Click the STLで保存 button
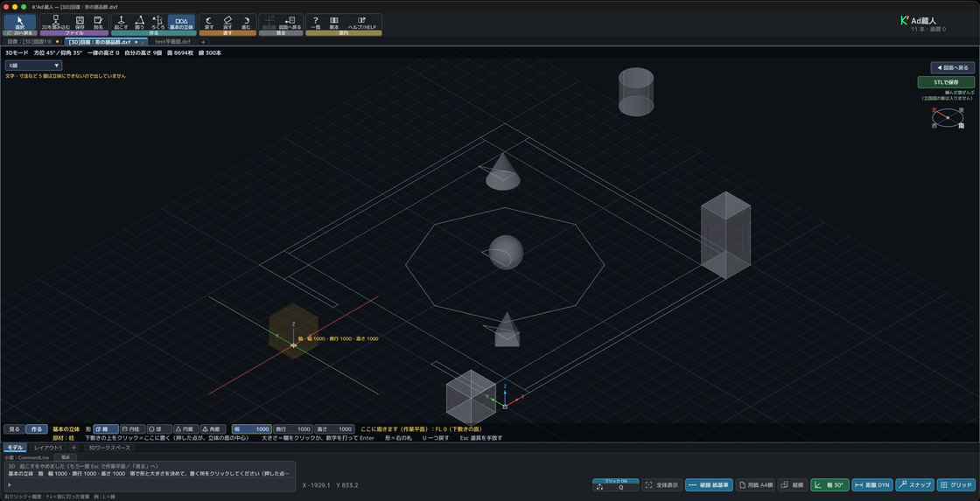The image size is (980, 501). pos(946,82)
